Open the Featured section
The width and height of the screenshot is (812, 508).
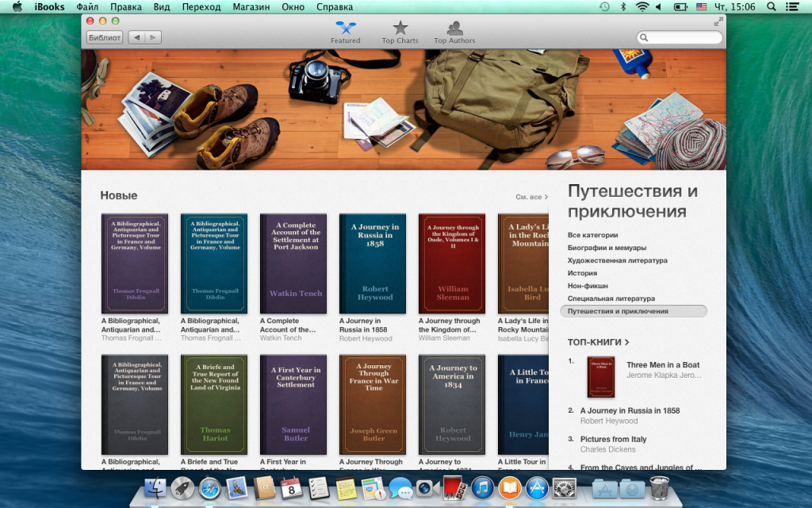345,33
